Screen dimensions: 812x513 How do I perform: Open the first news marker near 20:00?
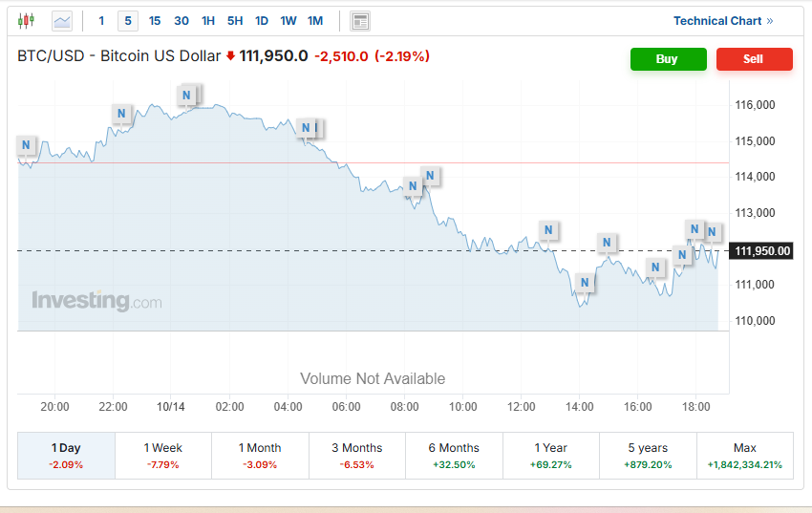click(27, 145)
